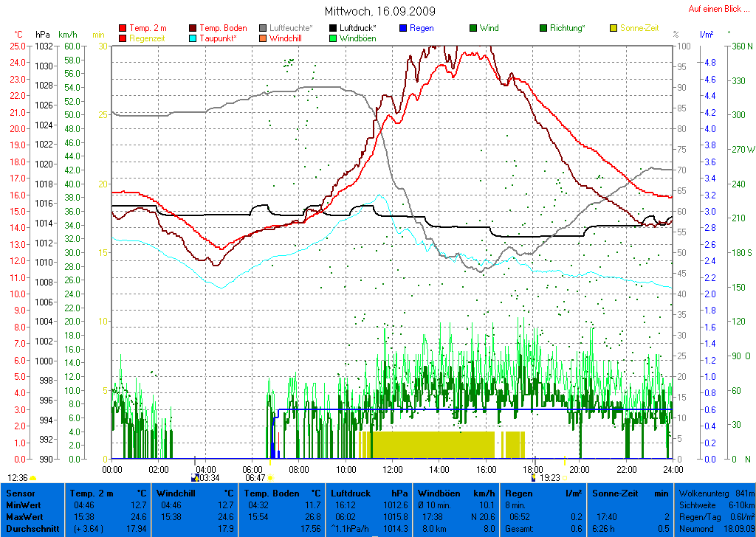Click the cyan Taupunkt legend square
Image resolution: width=756 pixels, height=537 pixels.
click(193, 38)
